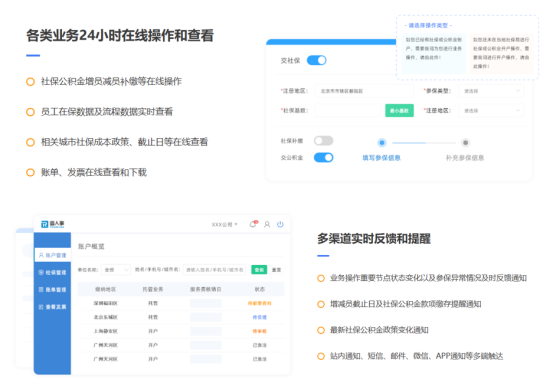Click the 增减员截止日及社保公积金款项缴存提醒通知 text
This screenshot has height=387, width=554.
coord(406,304)
